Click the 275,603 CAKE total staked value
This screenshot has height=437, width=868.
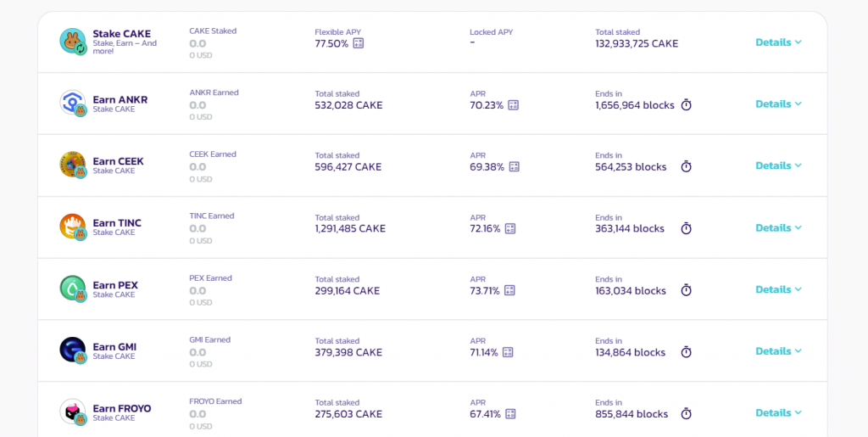click(348, 414)
